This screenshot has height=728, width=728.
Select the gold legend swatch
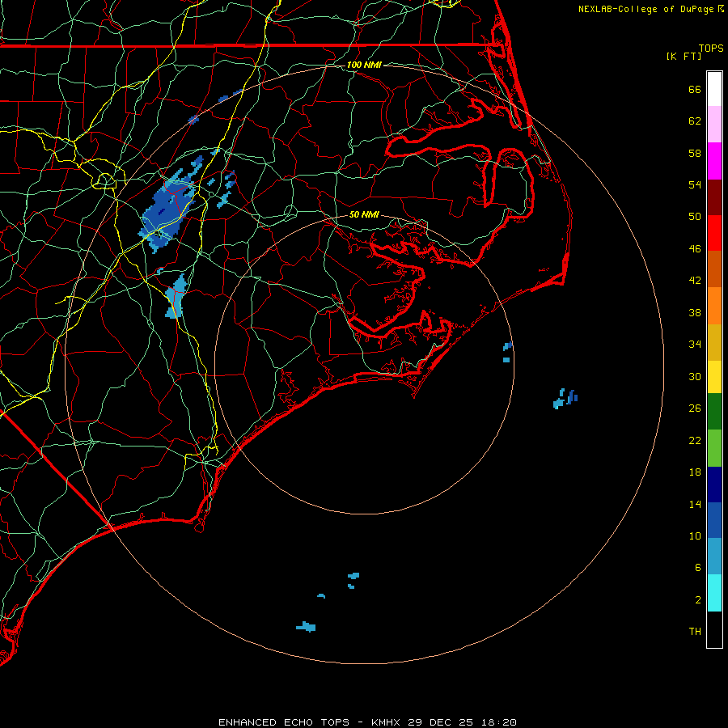[714, 342]
